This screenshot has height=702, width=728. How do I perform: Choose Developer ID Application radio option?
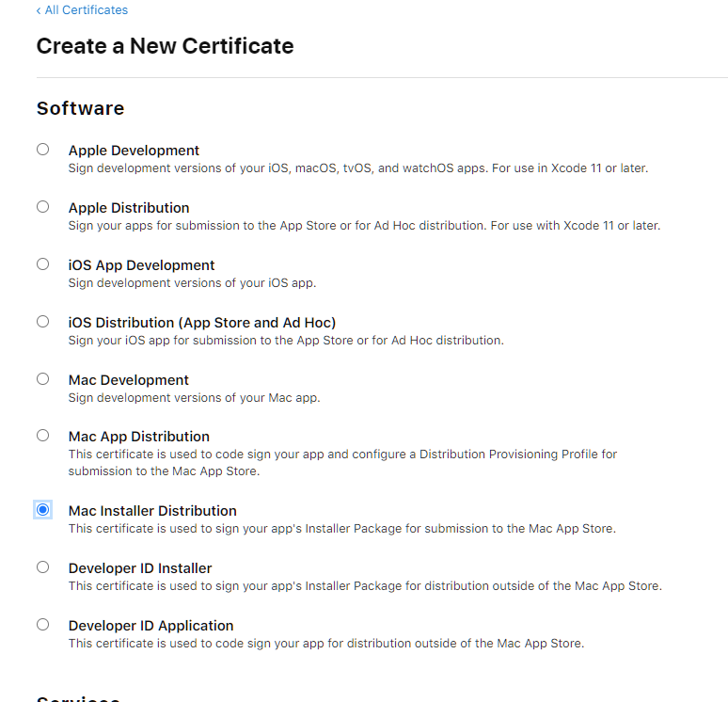[x=43, y=624]
